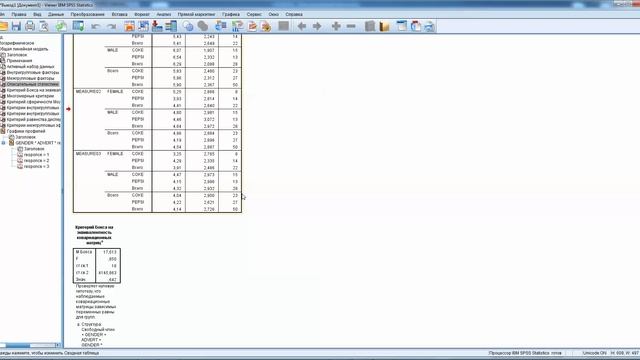Viewport: 640px width, 360px height.
Task: Select Многомерные критерии outline item
Action: pyautogui.click(x=30, y=96)
